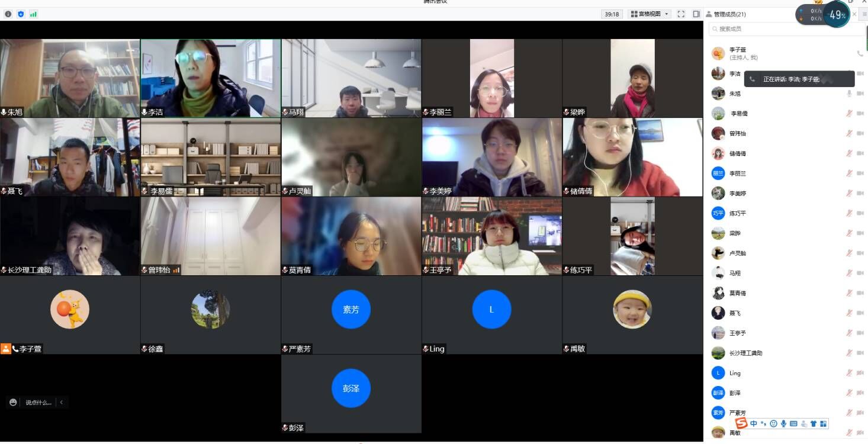Select 储倩倩 in the member list
The width and height of the screenshot is (868, 444).
738,154
